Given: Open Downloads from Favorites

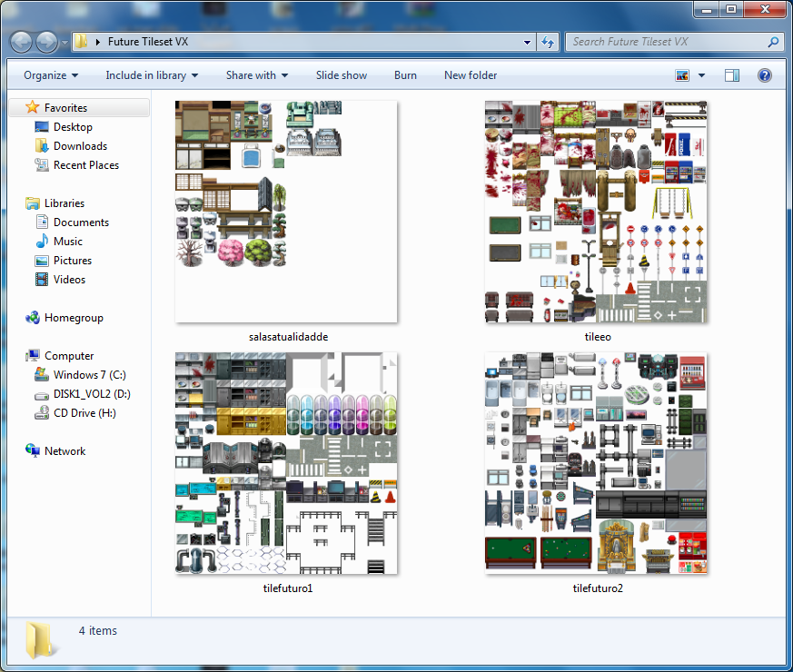Looking at the screenshot, I should pos(81,146).
